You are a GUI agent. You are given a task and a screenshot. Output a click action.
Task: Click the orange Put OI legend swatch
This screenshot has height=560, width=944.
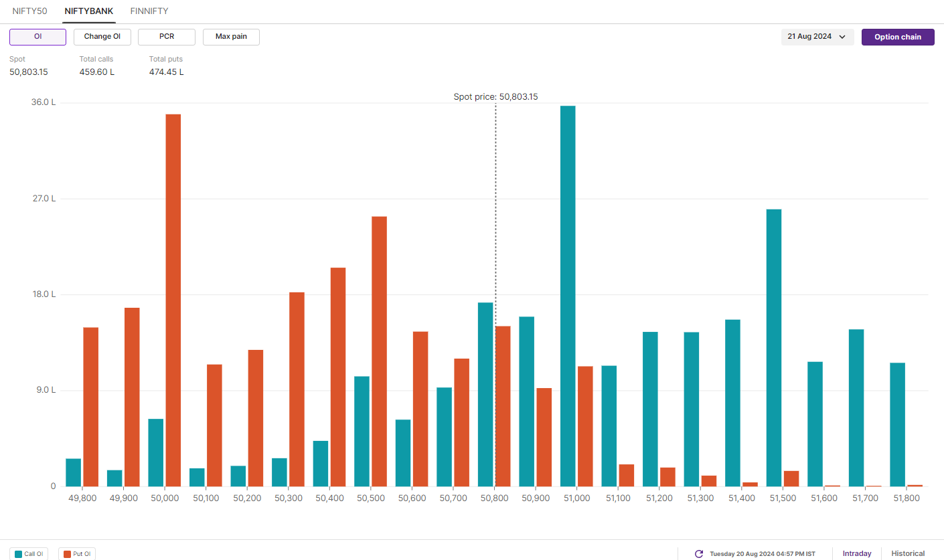[x=66, y=554]
